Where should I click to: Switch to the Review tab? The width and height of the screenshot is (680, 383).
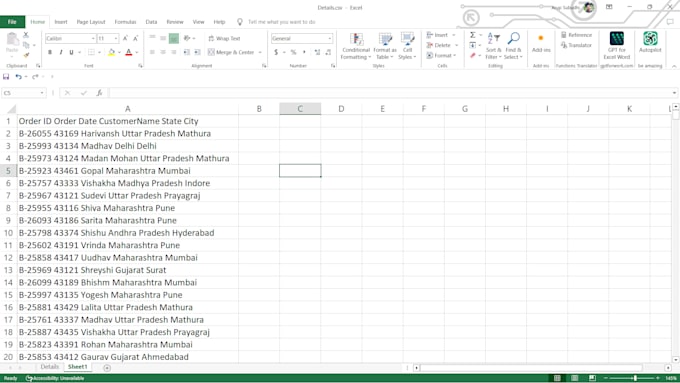175,22
